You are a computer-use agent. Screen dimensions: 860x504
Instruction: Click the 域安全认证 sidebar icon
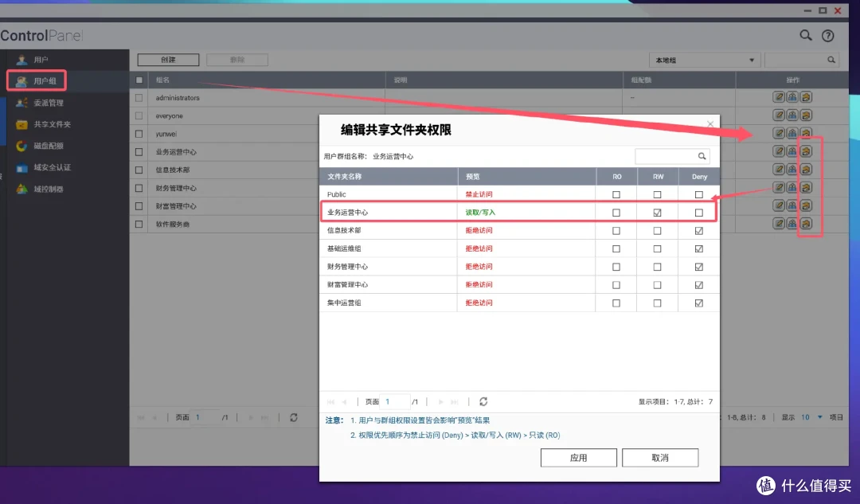pyautogui.click(x=22, y=167)
